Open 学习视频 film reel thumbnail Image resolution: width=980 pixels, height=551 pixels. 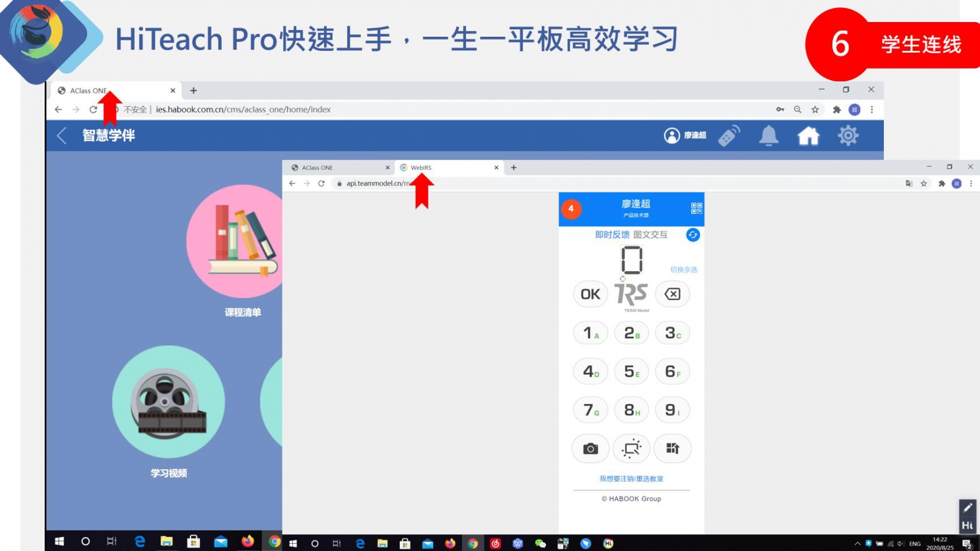(x=168, y=402)
